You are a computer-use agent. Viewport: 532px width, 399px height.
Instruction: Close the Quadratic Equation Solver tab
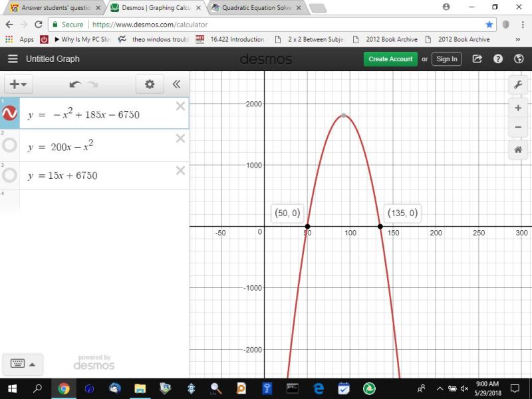[299, 8]
